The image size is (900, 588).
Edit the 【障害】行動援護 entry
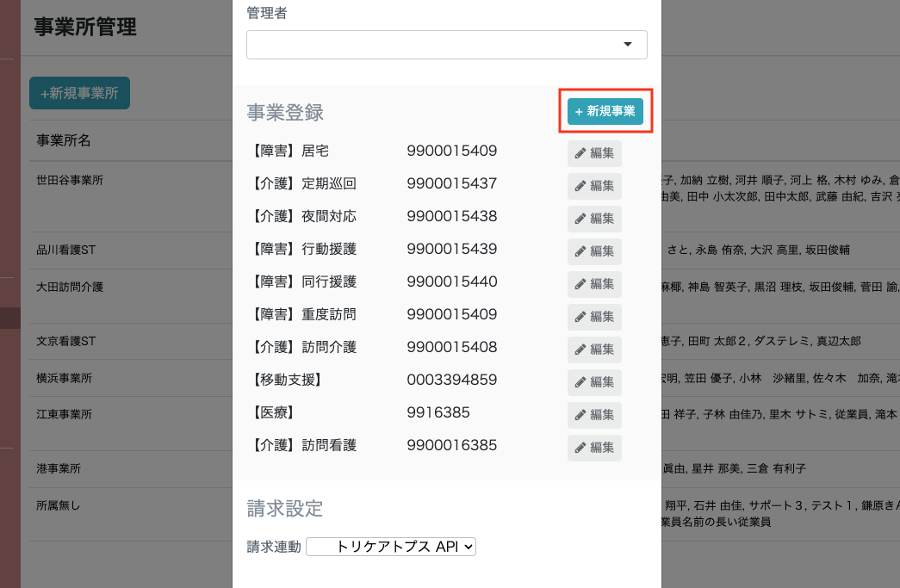click(x=594, y=251)
